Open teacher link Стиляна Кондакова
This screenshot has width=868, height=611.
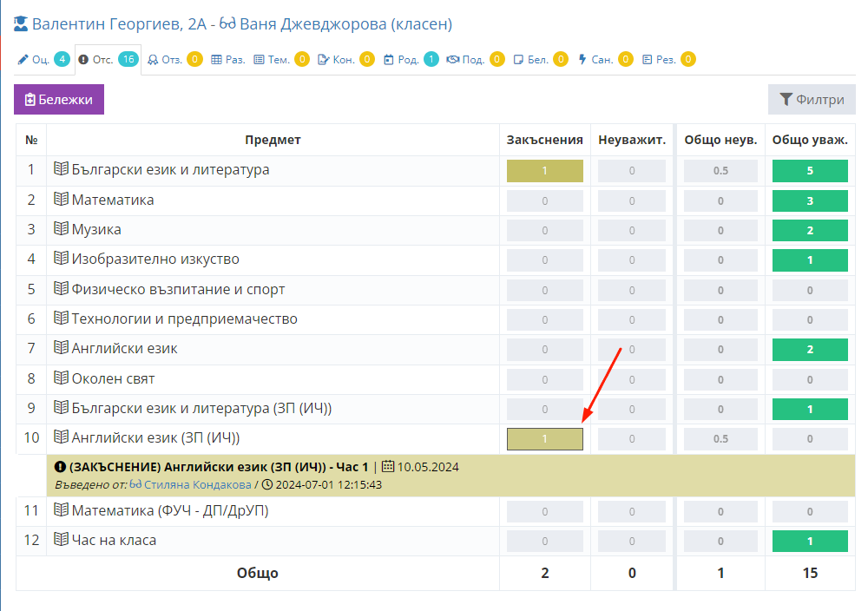click(x=198, y=484)
